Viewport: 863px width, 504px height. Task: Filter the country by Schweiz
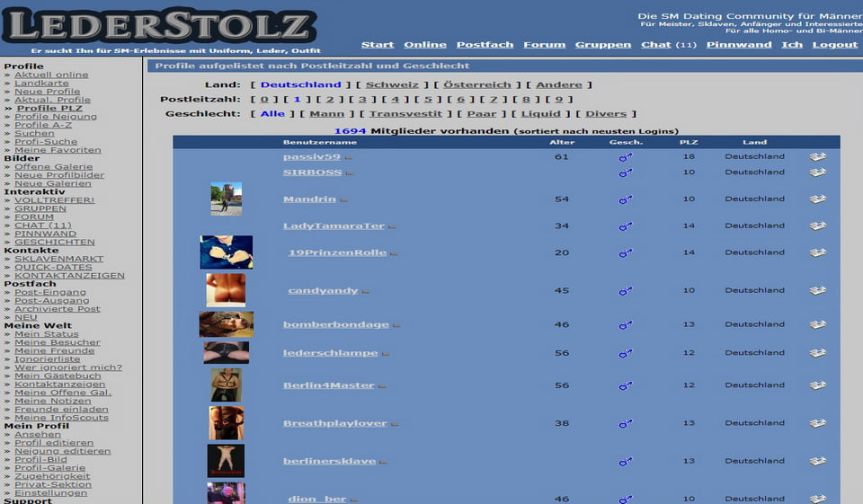[x=392, y=84]
